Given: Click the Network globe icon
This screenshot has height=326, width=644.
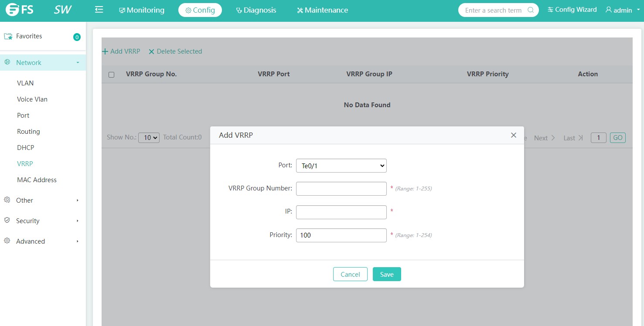Looking at the screenshot, I should pyautogui.click(x=7, y=62).
